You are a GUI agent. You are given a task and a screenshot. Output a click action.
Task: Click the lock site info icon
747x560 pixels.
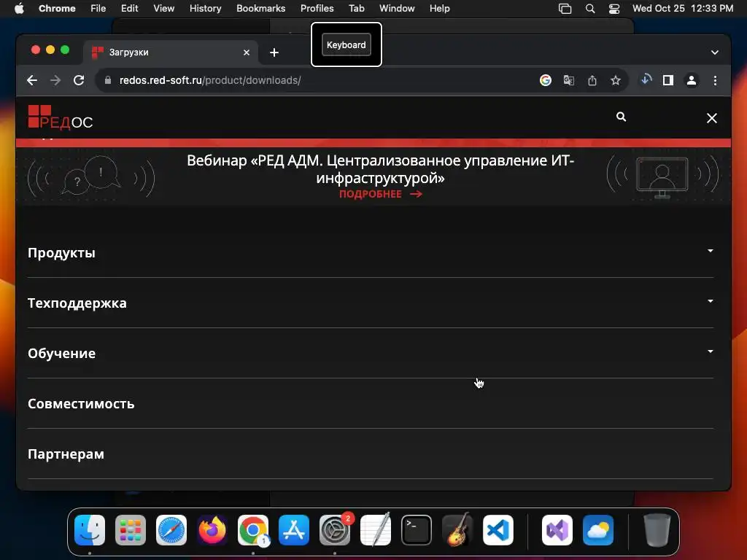pos(108,80)
